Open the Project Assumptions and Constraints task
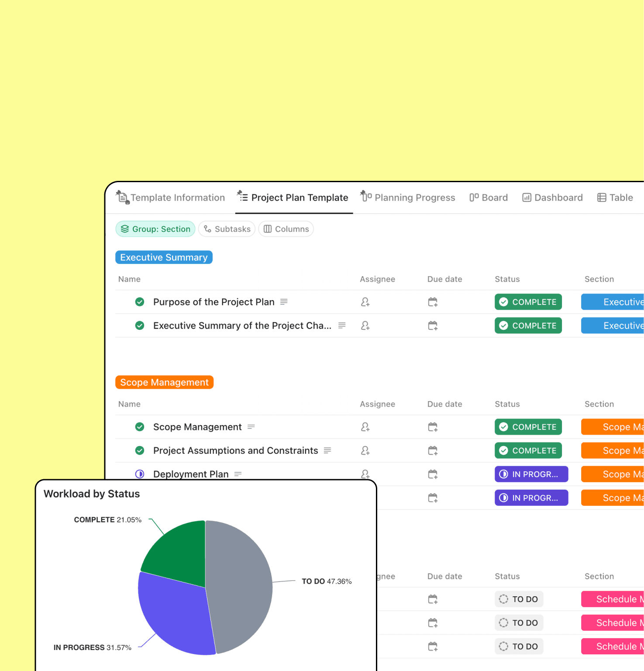 [x=236, y=450]
